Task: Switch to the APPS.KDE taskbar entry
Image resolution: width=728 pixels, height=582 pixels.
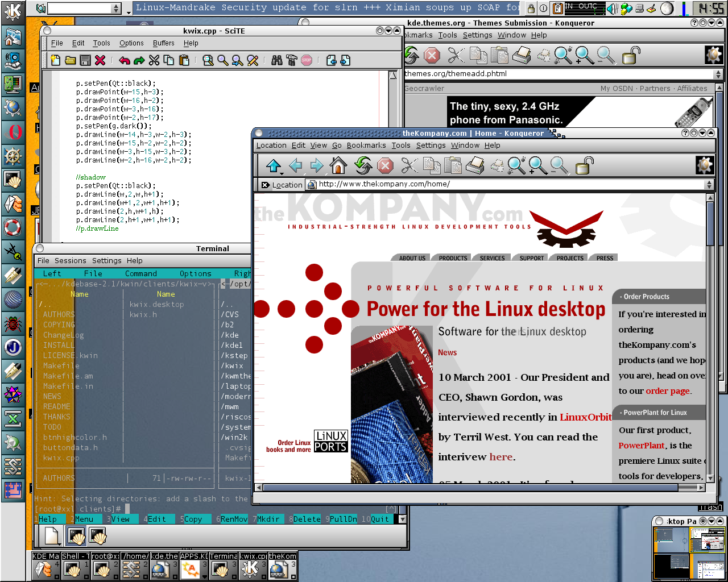Action: click(x=193, y=566)
